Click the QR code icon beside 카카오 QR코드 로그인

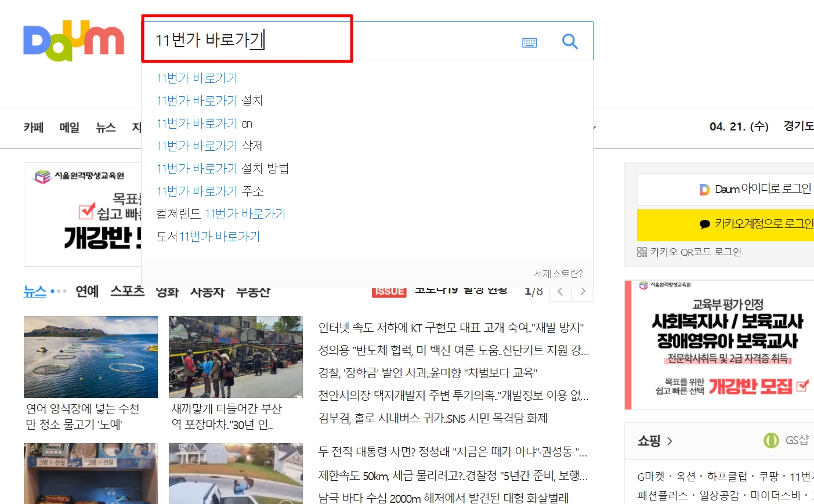point(642,252)
